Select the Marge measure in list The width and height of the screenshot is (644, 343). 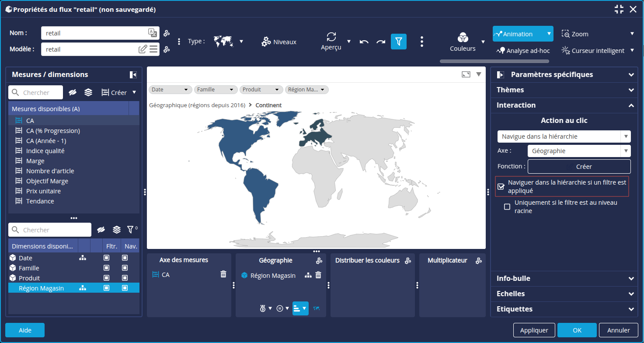35,161
